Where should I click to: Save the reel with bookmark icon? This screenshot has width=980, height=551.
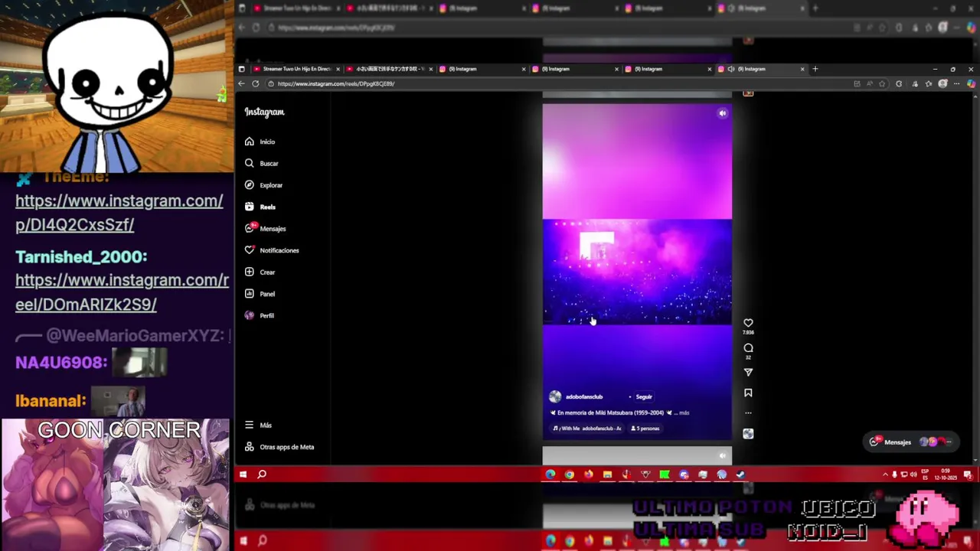(748, 393)
